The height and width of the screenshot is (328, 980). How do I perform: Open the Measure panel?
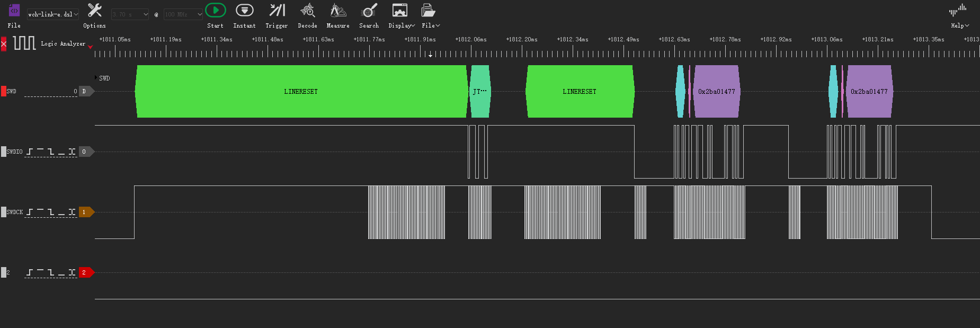tap(338, 11)
